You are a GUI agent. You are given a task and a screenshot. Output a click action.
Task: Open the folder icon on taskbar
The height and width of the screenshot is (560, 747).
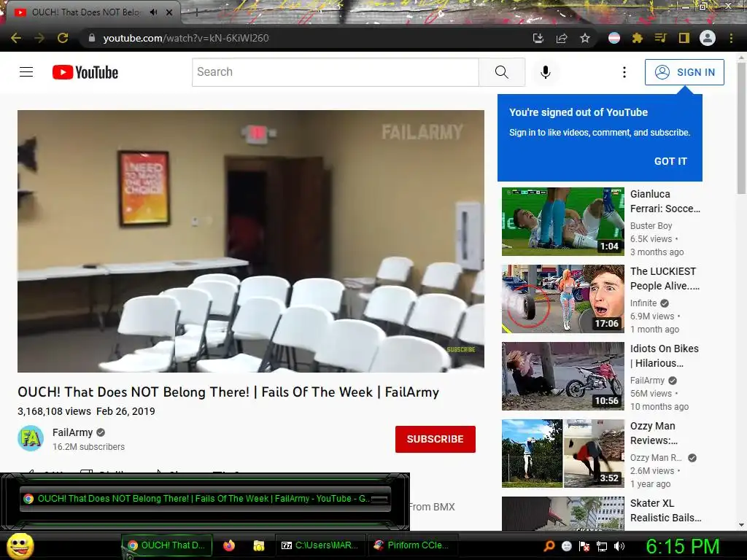(x=259, y=545)
